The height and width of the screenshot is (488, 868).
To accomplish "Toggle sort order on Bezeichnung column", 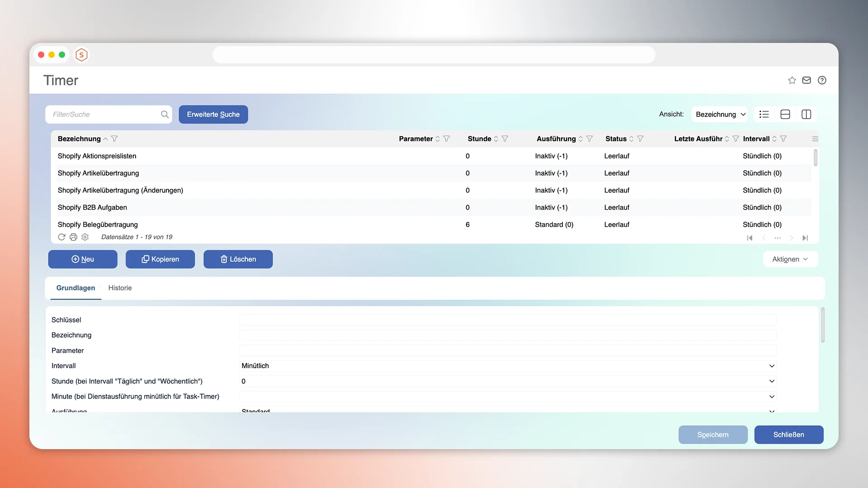I will coord(106,139).
